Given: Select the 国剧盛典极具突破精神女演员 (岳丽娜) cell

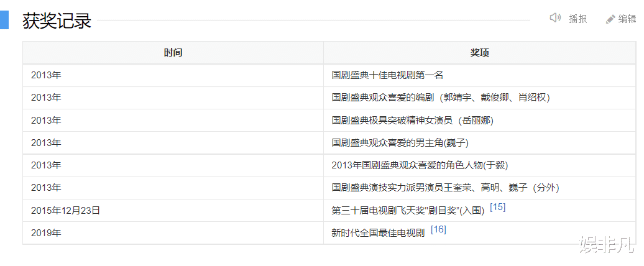Looking at the screenshot, I should point(480,121).
